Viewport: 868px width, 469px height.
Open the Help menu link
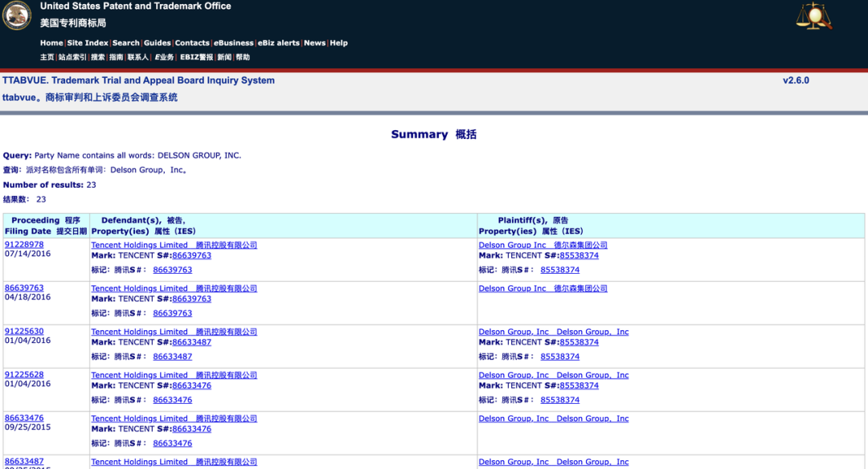339,43
